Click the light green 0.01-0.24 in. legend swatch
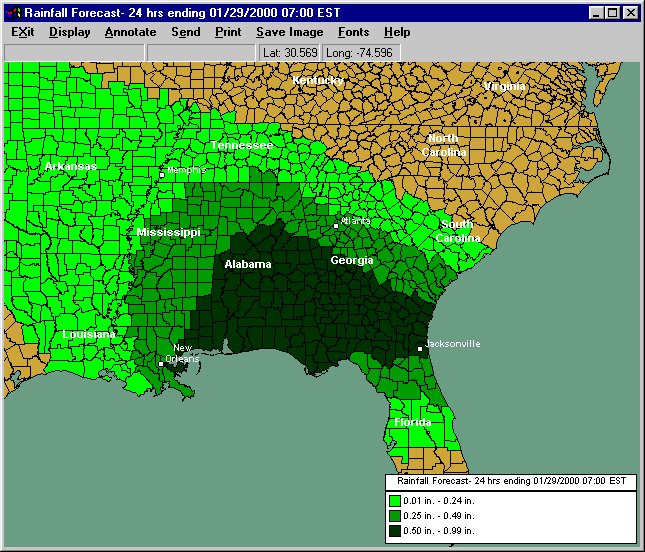Viewport: 645px width, 552px height. point(395,501)
